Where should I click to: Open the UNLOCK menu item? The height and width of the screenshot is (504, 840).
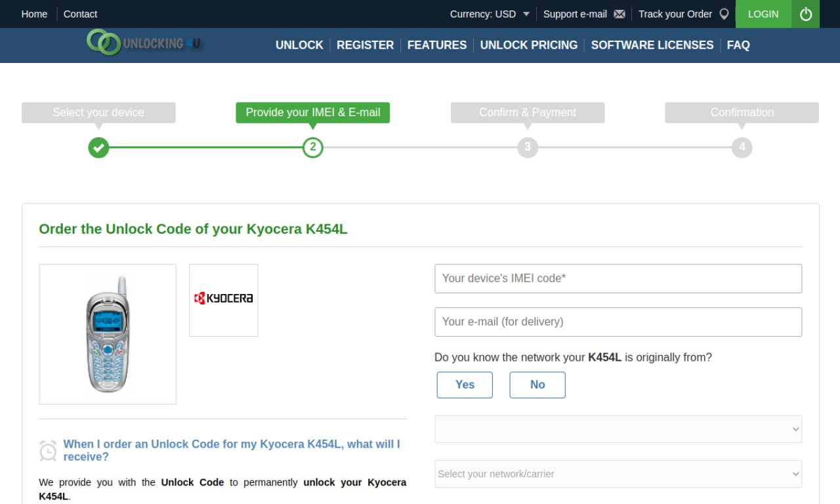299,45
